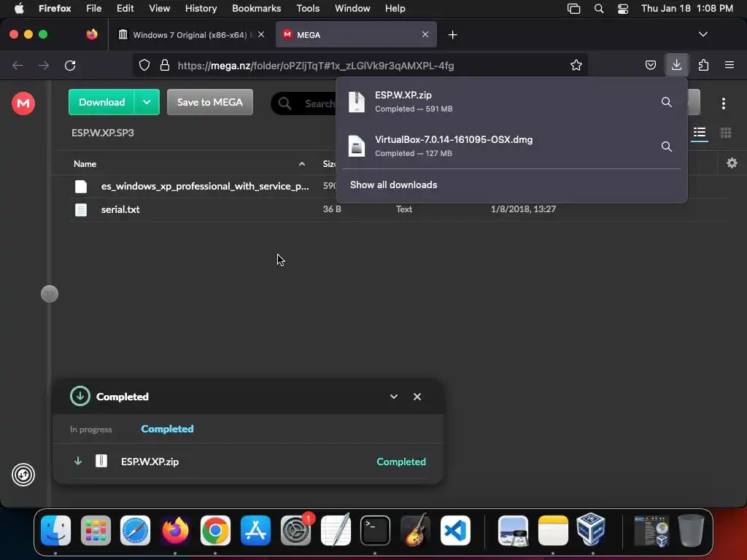Image resolution: width=747 pixels, height=560 pixels.
Task: Close the Windows 7 Original tab
Action: (x=261, y=34)
